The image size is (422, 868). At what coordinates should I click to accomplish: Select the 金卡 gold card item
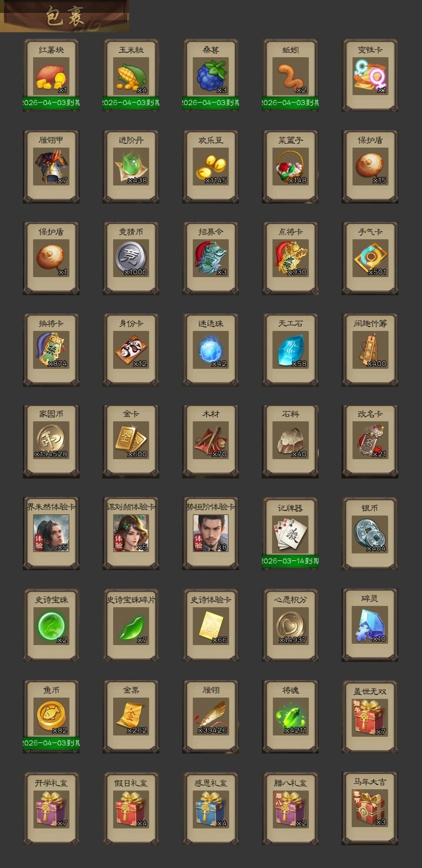(x=131, y=442)
